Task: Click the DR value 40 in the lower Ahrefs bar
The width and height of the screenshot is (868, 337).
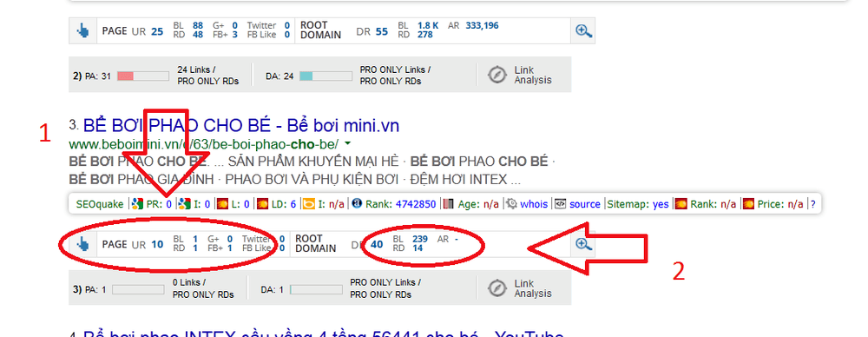Action: pyautogui.click(x=377, y=244)
